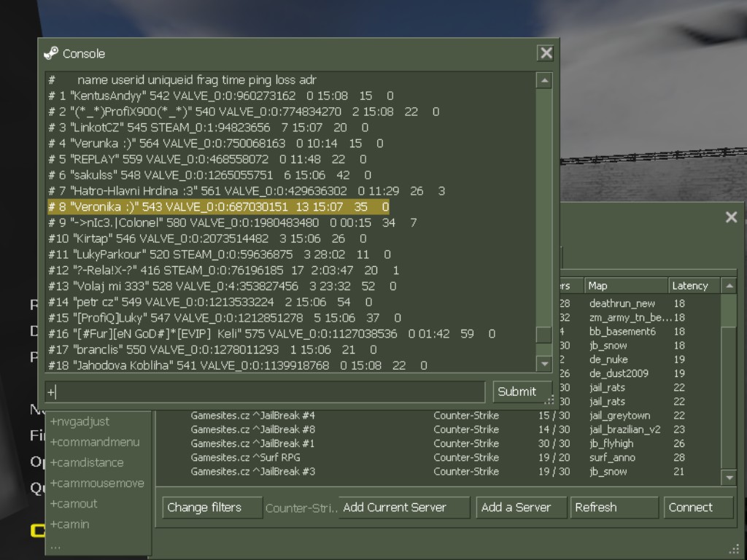Click Add Current Server button
The width and height of the screenshot is (747, 560).
pyautogui.click(x=404, y=507)
